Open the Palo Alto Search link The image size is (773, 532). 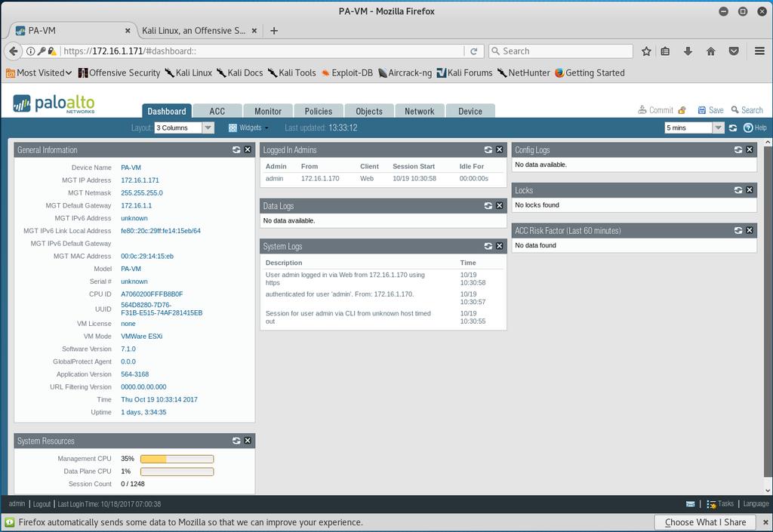[x=747, y=110]
